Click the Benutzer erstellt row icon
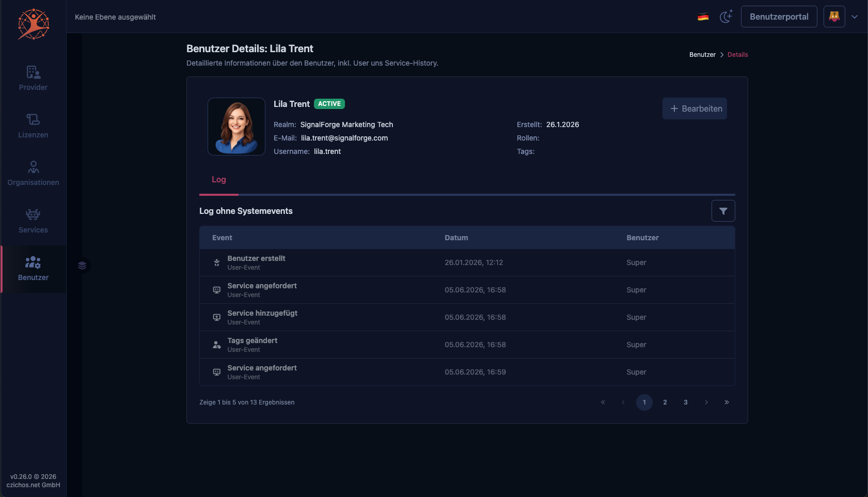 click(217, 262)
